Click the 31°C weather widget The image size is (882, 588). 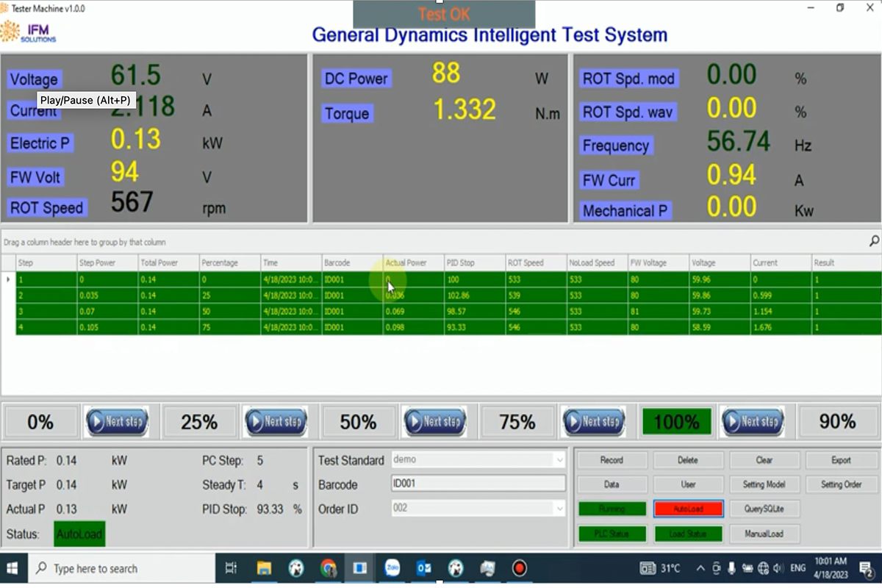tap(659, 568)
